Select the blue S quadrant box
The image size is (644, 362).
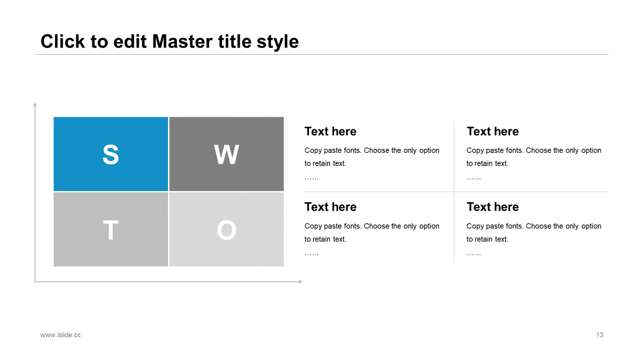pos(111,154)
